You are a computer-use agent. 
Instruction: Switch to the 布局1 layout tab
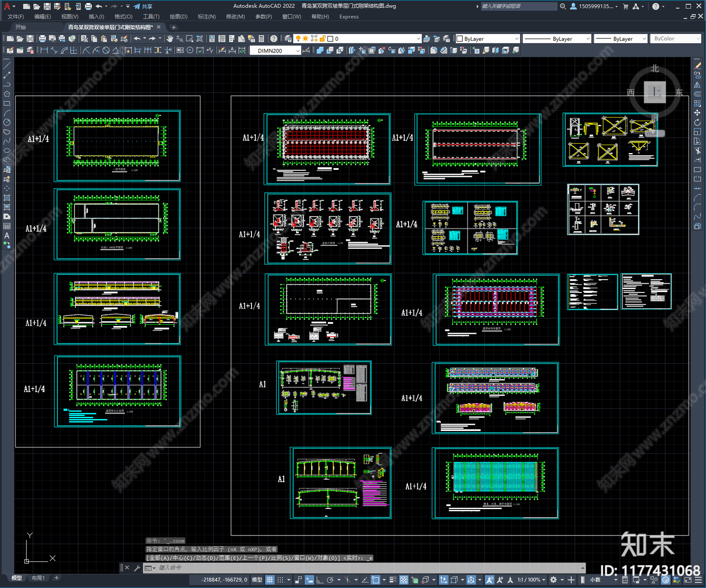(x=38, y=578)
